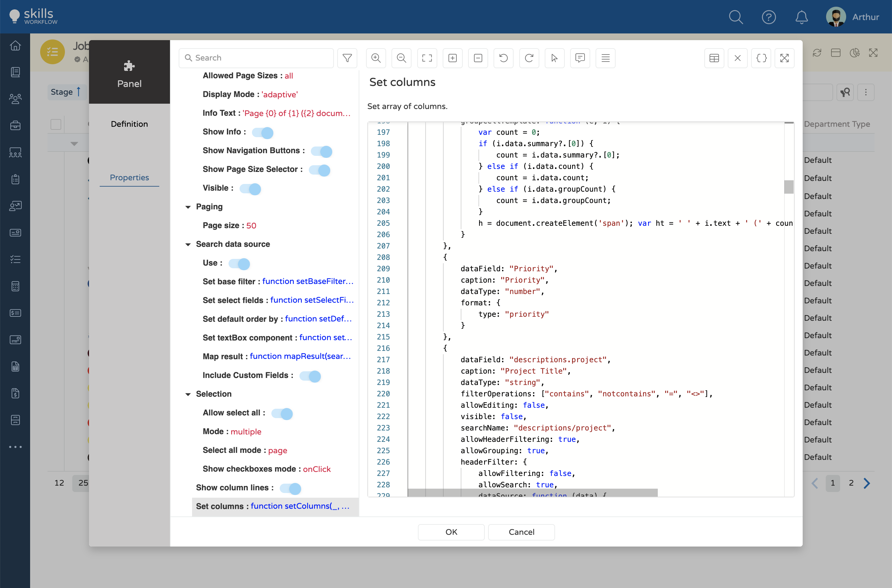The height and width of the screenshot is (588, 892).
Task: Turn off Include Custom Fields switch
Action: (x=310, y=376)
